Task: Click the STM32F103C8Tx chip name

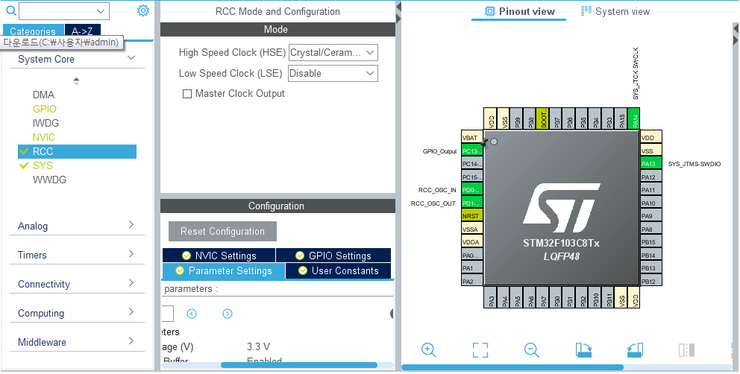Action: click(x=561, y=243)
